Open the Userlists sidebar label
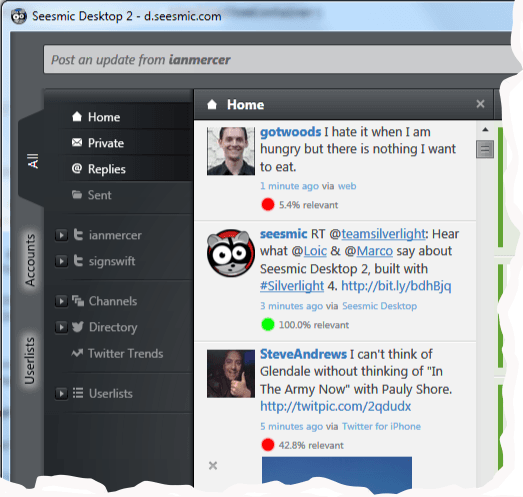Screen dimensions: 523x497 [111, 394]
